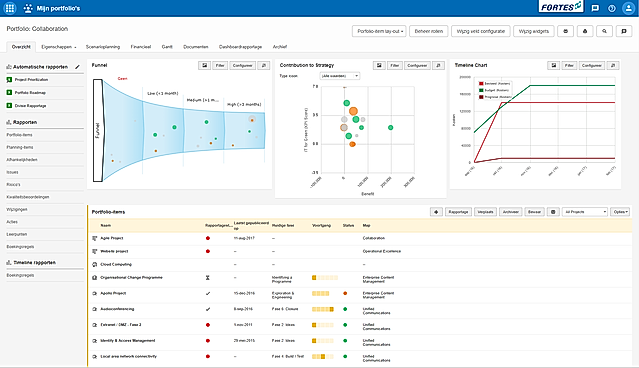Click the Timeline Chart expand icon
Viewport: 639px width, 368px height.
point(613,65)
